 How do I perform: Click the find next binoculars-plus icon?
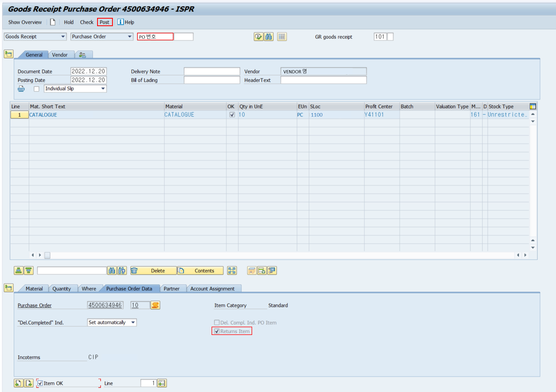click(122, 271)
